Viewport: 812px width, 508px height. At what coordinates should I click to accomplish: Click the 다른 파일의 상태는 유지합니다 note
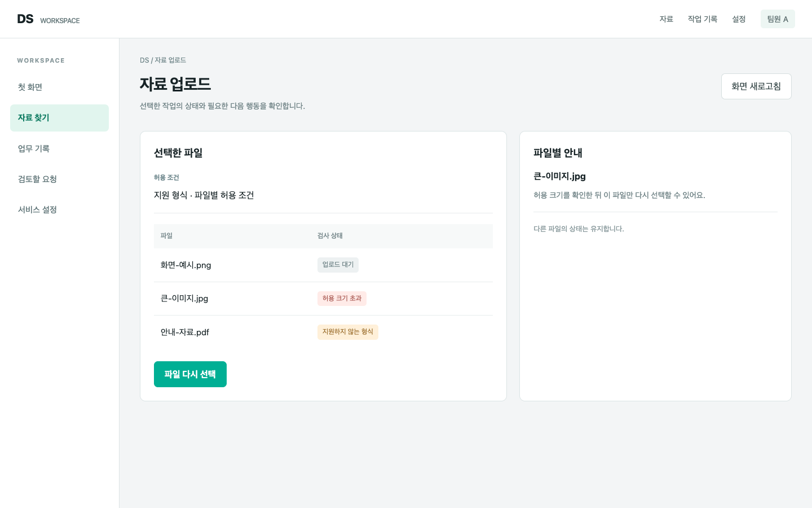tap(579, 229)
